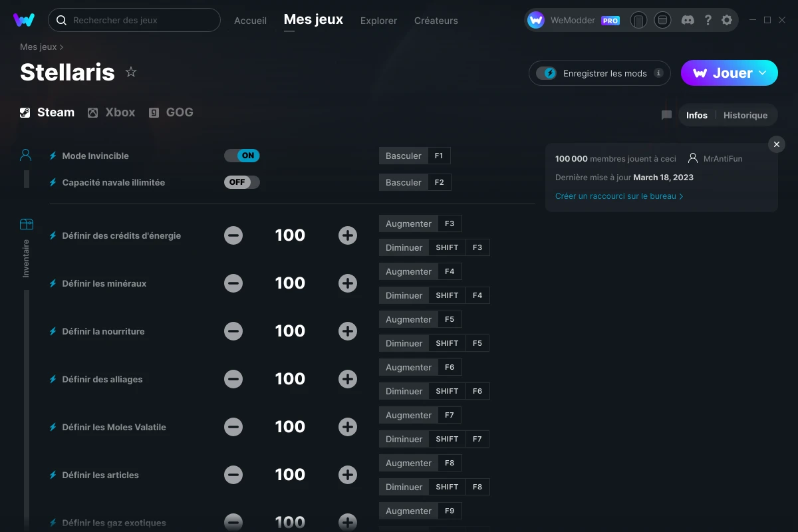This screenshot has height=532, width=798.
Task: Edit the nourriture value 100
Action: click(290, 331)
